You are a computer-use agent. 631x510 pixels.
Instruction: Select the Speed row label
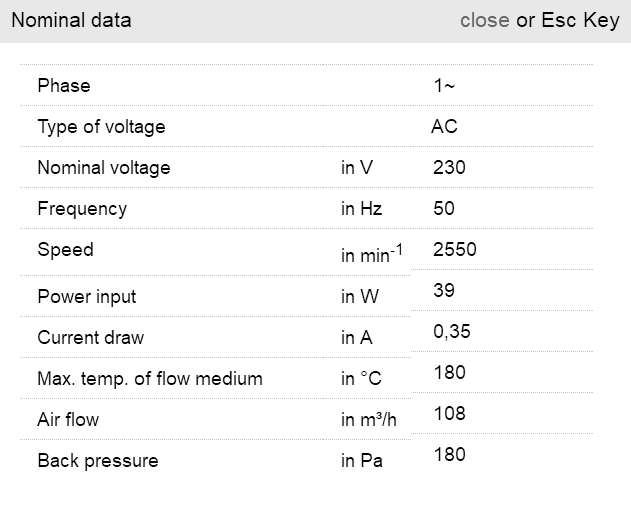tap(65, 250)
